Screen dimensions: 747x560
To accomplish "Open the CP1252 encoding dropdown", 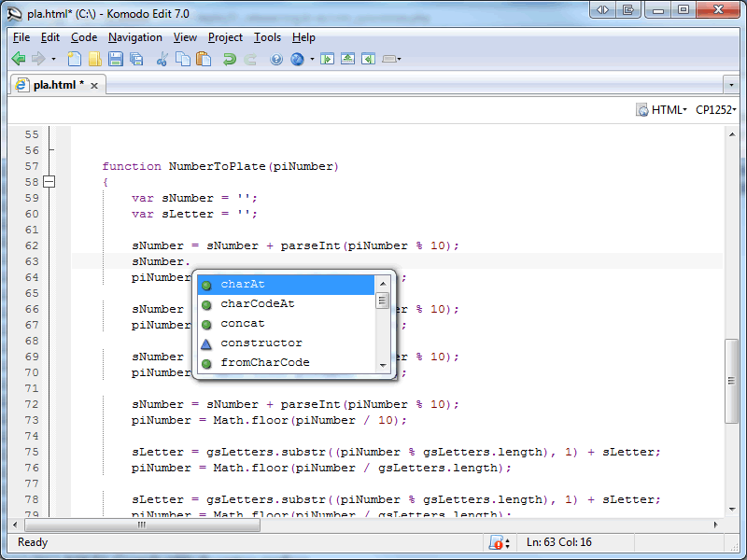I will point(715,110).
